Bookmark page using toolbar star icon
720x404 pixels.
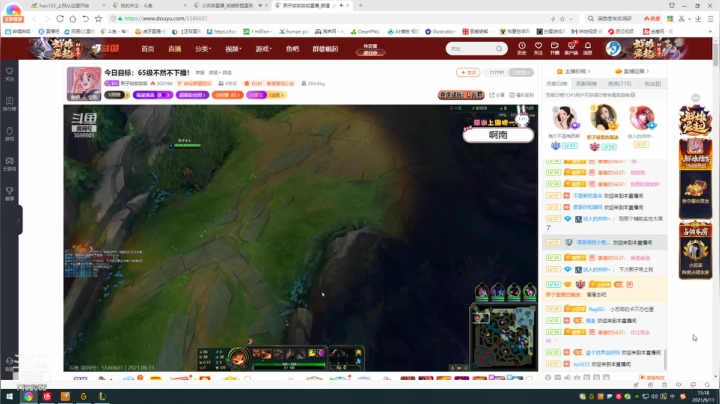point(98,19)
